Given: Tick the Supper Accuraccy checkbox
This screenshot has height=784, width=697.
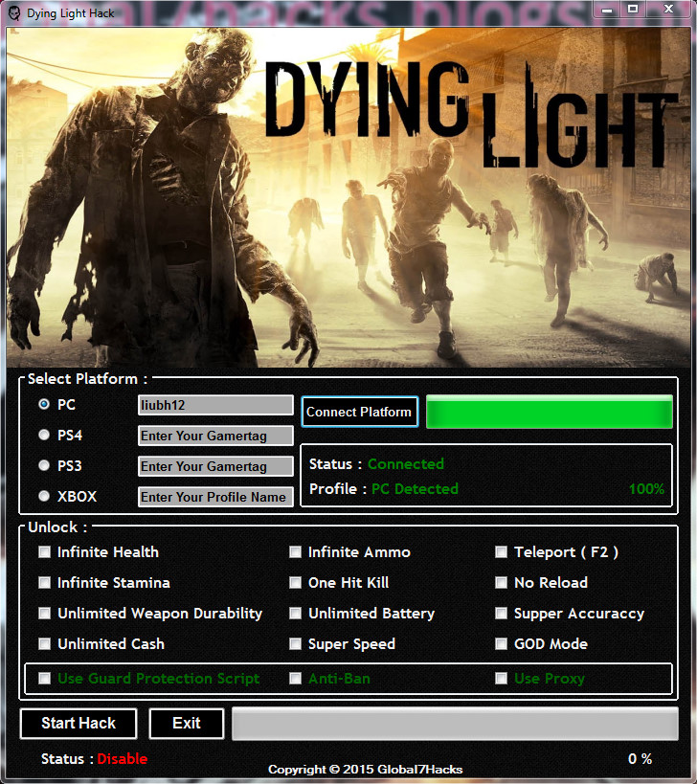Looking at the screenshot, I should pyautogui.click(x=501, y=613).
